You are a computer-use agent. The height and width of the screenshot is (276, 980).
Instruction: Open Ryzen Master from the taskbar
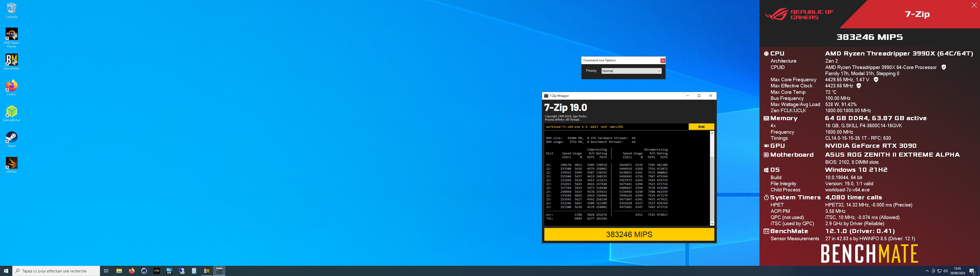click(x=156, y=271)
